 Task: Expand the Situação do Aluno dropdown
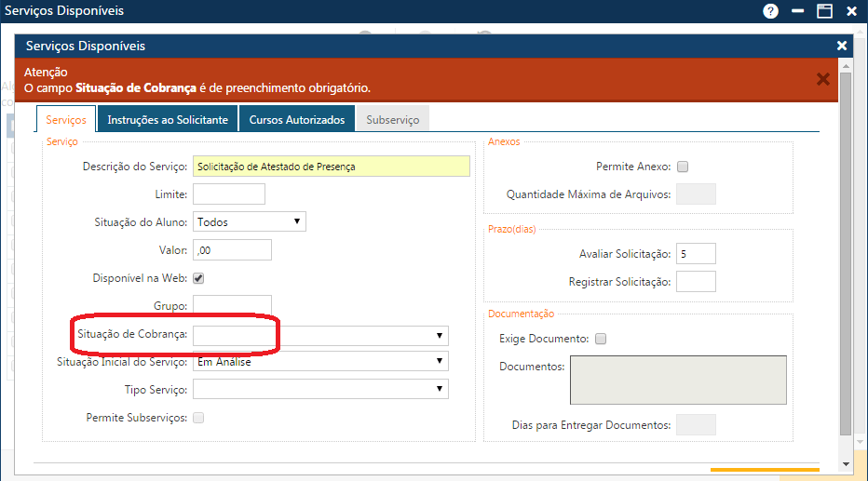249,222
